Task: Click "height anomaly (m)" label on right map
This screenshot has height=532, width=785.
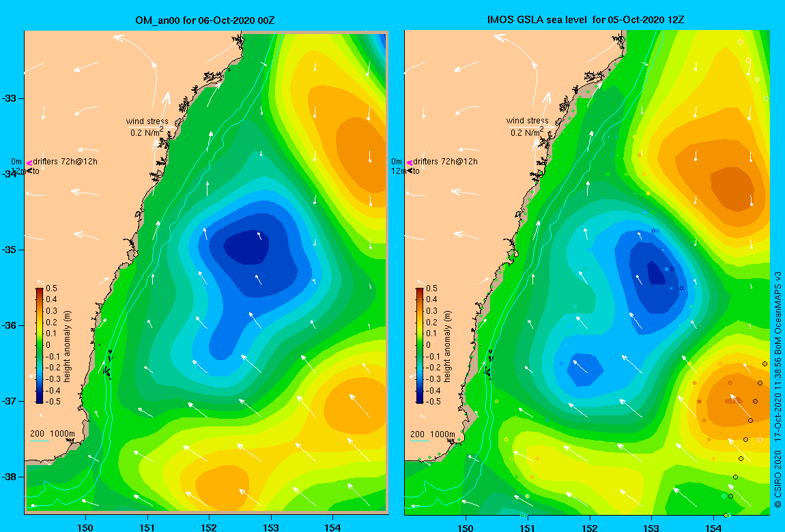Action: 448,346
